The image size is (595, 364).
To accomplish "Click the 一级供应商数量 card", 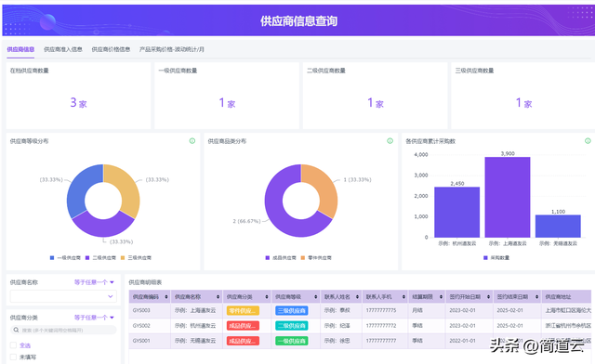I will (x=227, y=96).
